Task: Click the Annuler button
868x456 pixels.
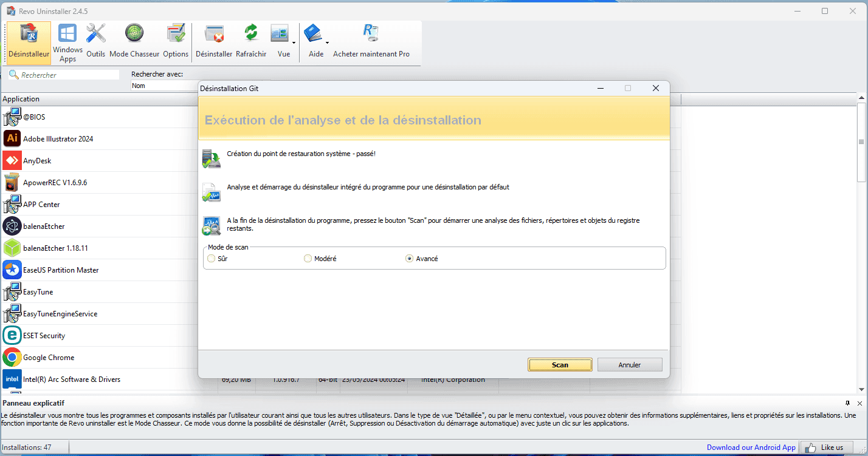Action: 630,365
